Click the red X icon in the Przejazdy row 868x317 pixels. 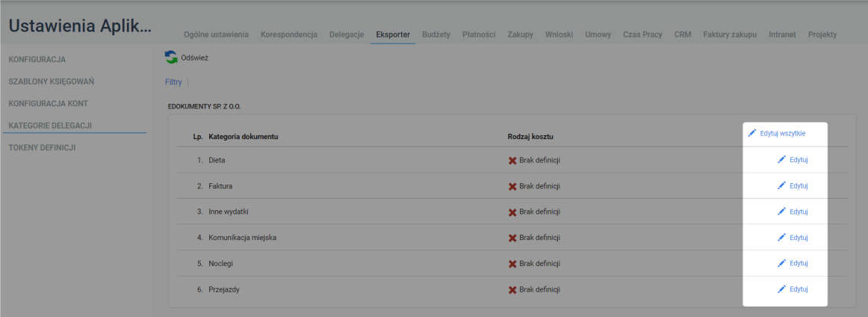click(512, 290)
